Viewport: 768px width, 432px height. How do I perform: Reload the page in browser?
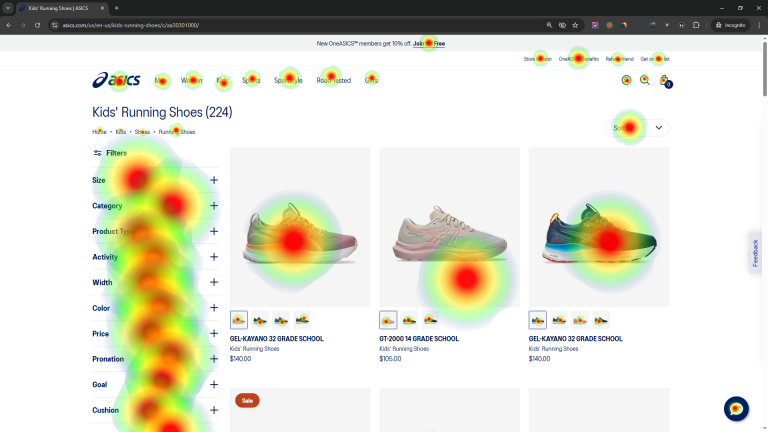[37, 25]
